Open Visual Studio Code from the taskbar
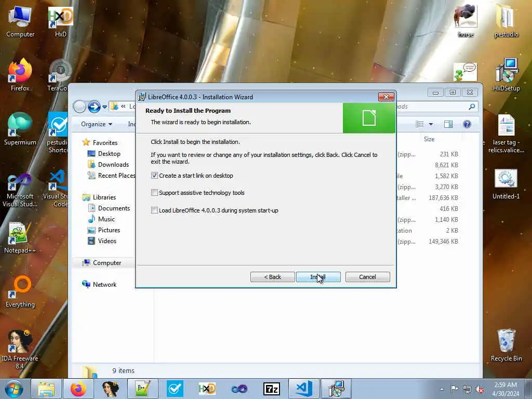Screen dimensions: 532x399 pyautogui.click(x=303, y=389)
